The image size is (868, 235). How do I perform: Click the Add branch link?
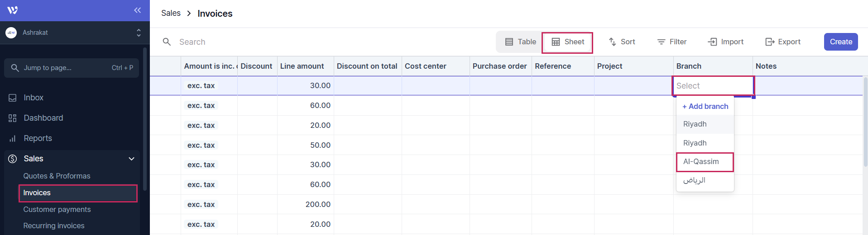[x=705, y=106]
